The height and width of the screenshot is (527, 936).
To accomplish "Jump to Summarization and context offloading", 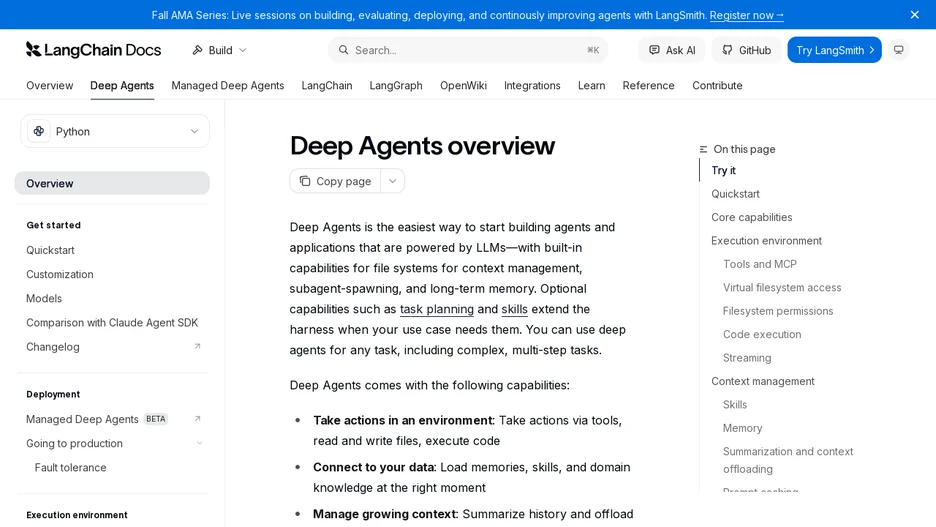I will 787,460.
